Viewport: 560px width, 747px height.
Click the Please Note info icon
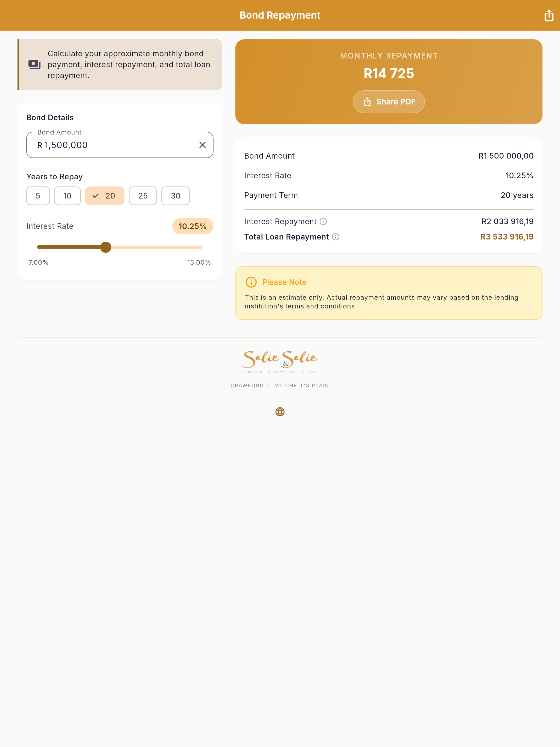pyautogui.click(x=251, y=282)
